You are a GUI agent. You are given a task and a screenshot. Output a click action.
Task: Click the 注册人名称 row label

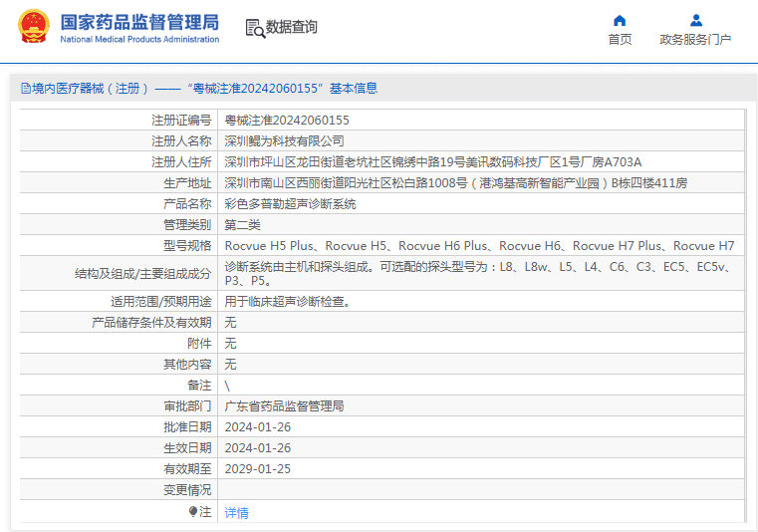click(x=181, y=141)
